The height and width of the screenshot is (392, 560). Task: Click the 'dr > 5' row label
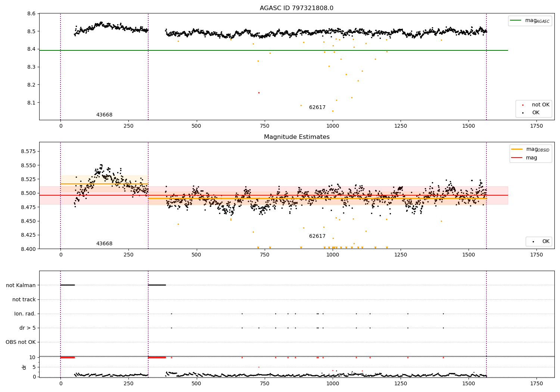[28, 328]
